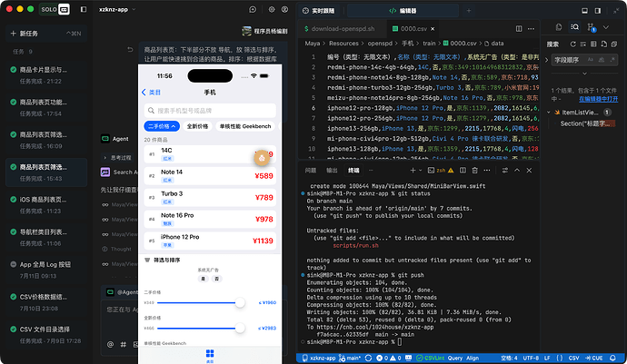Adjust the 二手价格 slider handle

(x=240, y=302)
